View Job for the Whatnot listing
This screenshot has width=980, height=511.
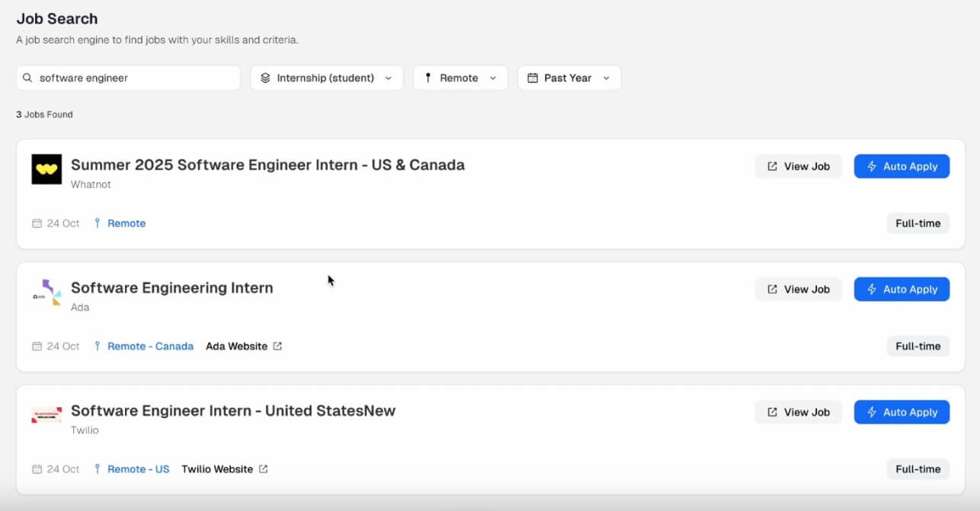pos(799,166)
